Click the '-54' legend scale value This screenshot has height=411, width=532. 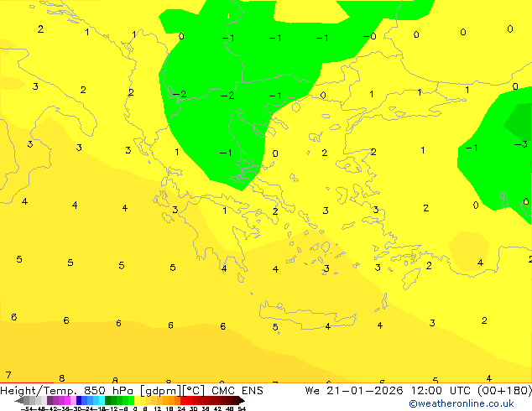click(x=27, y=408)
